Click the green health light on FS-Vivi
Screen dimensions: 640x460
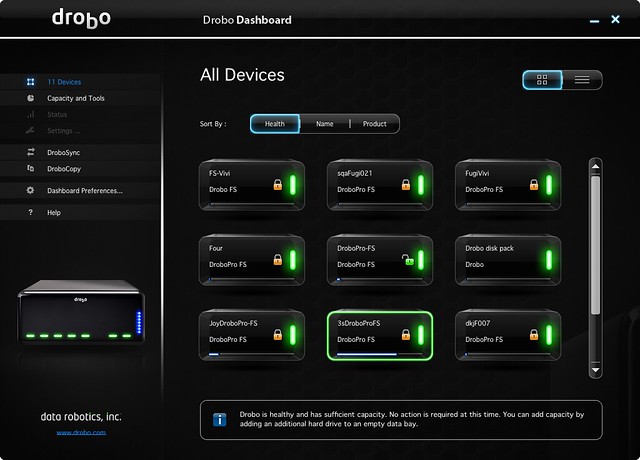[293, 184]
